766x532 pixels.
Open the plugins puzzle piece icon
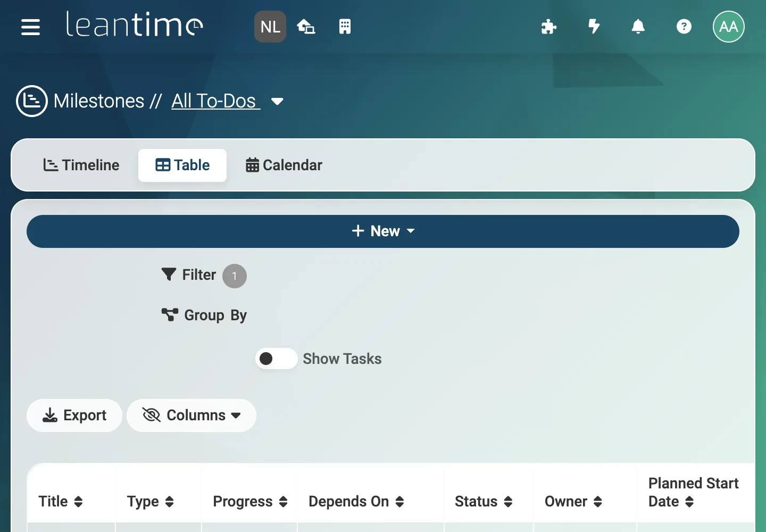(x=548, y=27)
